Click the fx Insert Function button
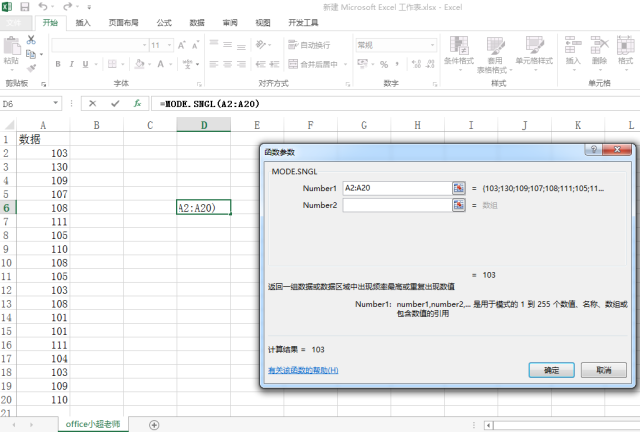Image resolution: width=640 pixels, height=432 pixels. (x=138, y=103)
